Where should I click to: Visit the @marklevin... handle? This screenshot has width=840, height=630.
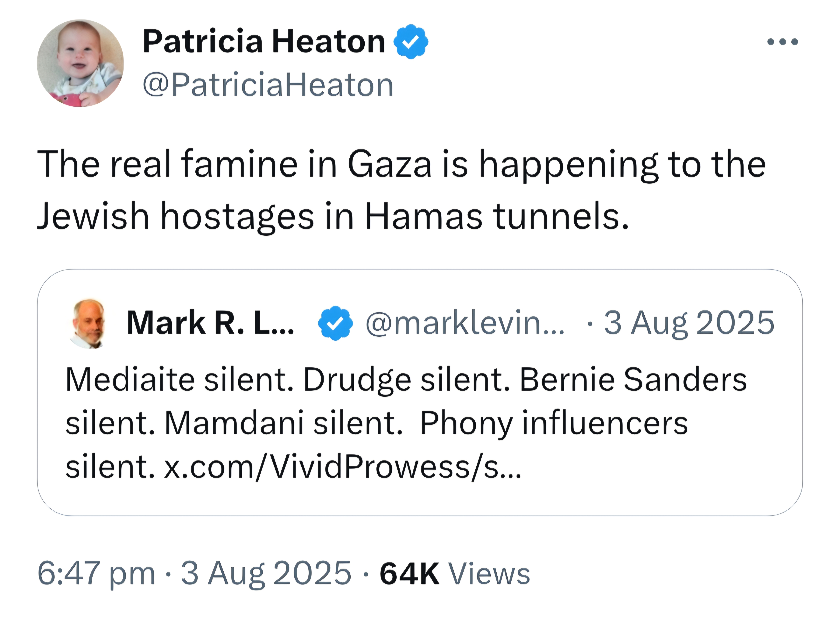pos(465,323)
